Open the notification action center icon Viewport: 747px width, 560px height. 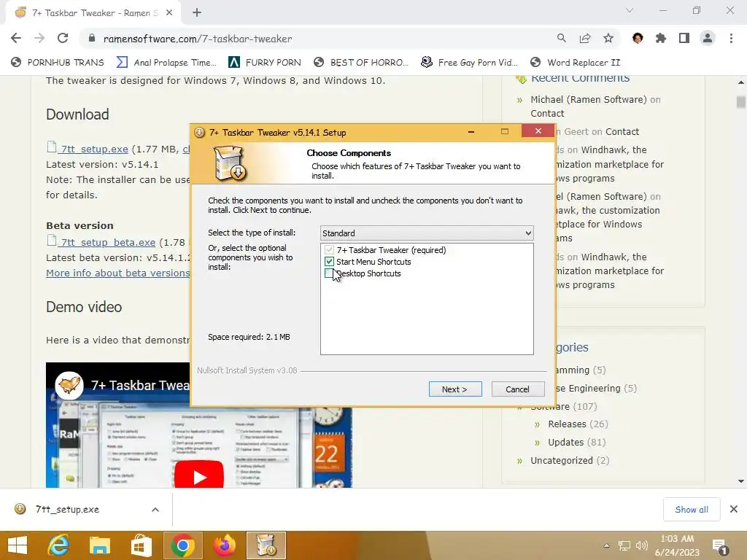pos(720,547)
